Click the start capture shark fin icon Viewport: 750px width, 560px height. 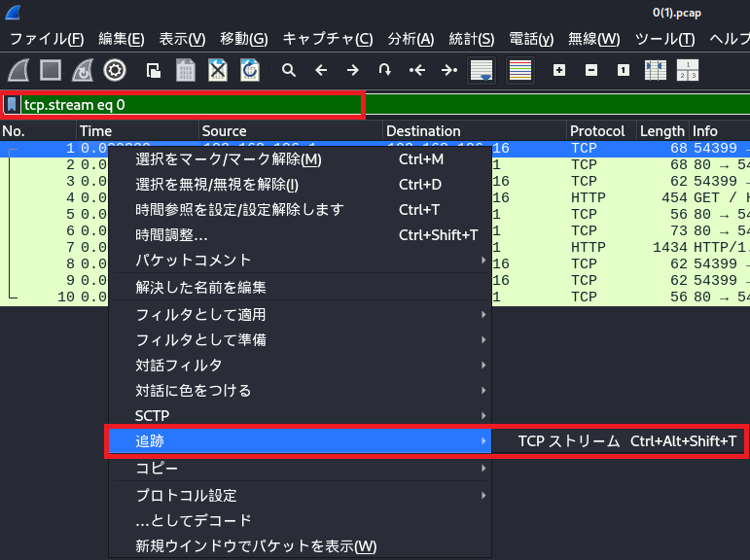pyautogui.click(x=19, y=70)
